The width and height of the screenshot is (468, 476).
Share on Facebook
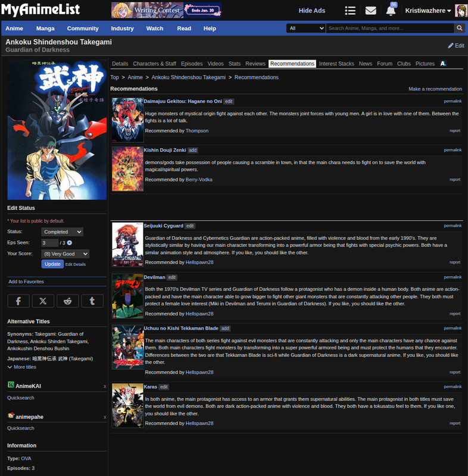tap(18, 301)
